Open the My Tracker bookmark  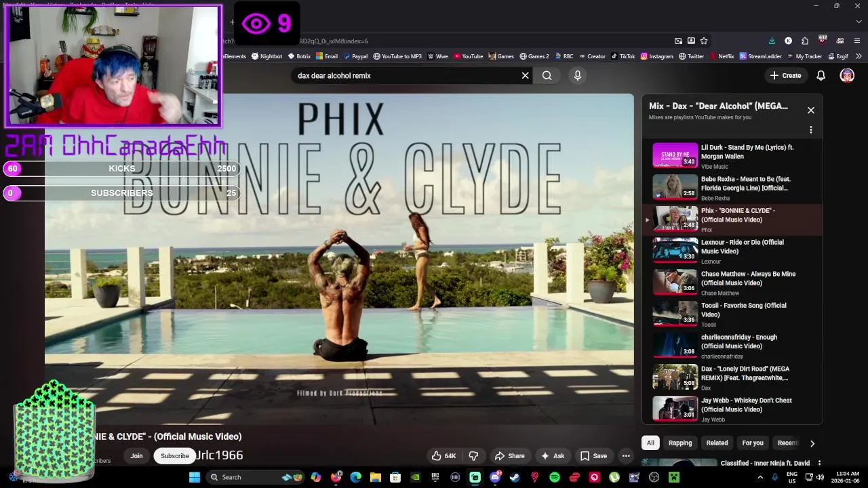coord(804,56)
